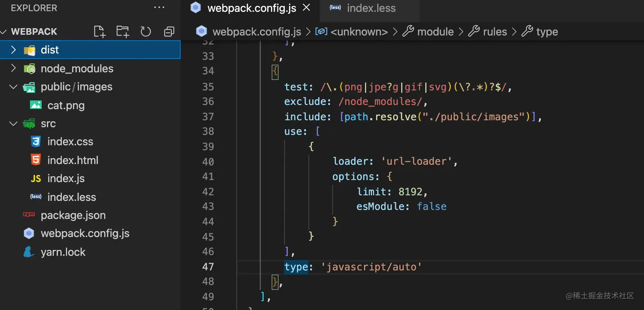This screenshot has height=310, width=644.
Task: Click the unknown symbol icon in breadcrumb
Action: (321, 32)
